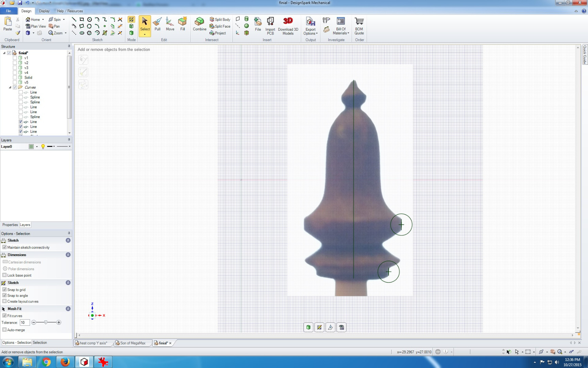Switch to 3D mode in the Mode group

pyautogui.click(x=131, y=33)
